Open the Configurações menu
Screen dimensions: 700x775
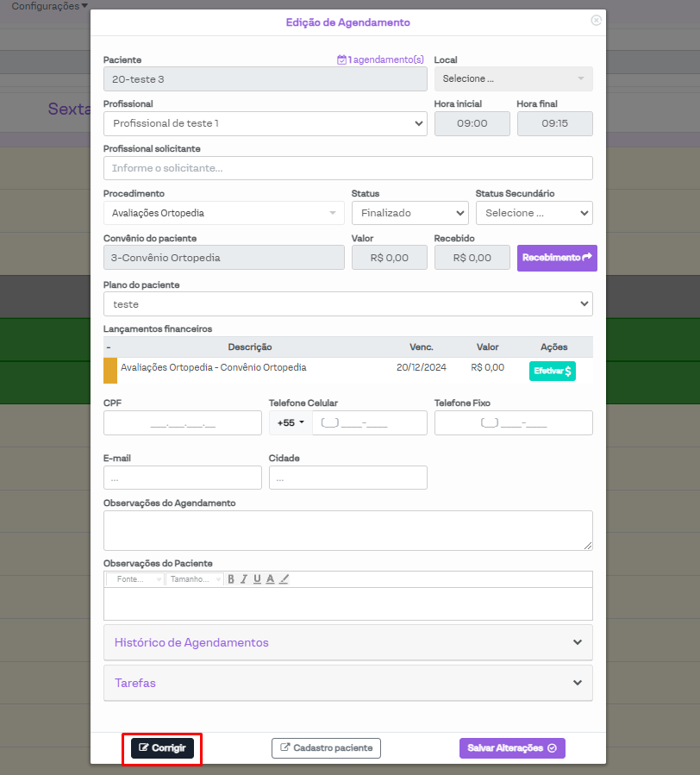(x=49, y=6)
